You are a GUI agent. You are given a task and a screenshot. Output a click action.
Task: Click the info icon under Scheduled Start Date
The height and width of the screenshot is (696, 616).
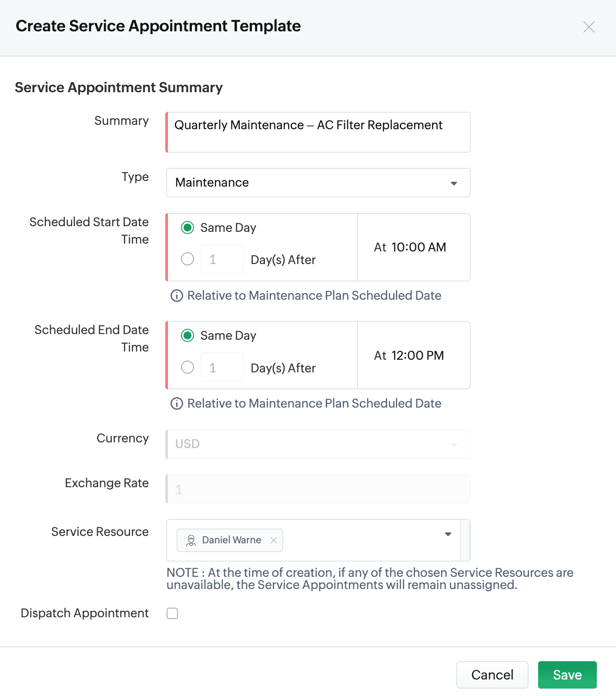[177, 296]
